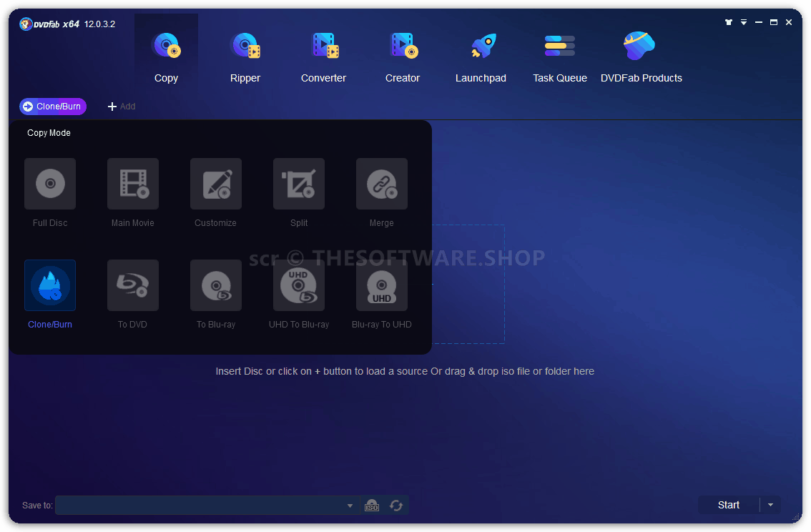This screenshot has height=532, width=811.
Task: Click the Copy Mode heading text
Action: (x=49, y=133)
